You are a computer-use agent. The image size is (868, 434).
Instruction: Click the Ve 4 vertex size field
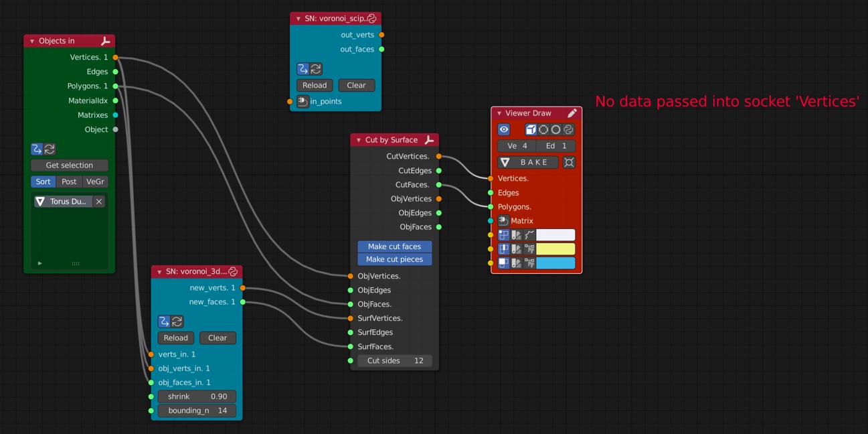click(x=517, y=146)
